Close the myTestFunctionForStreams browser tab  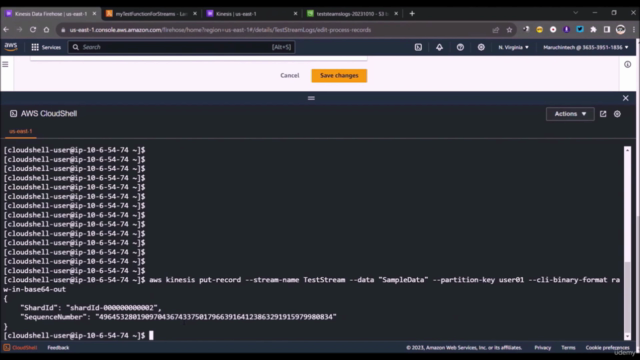click(x=195, y=13)
